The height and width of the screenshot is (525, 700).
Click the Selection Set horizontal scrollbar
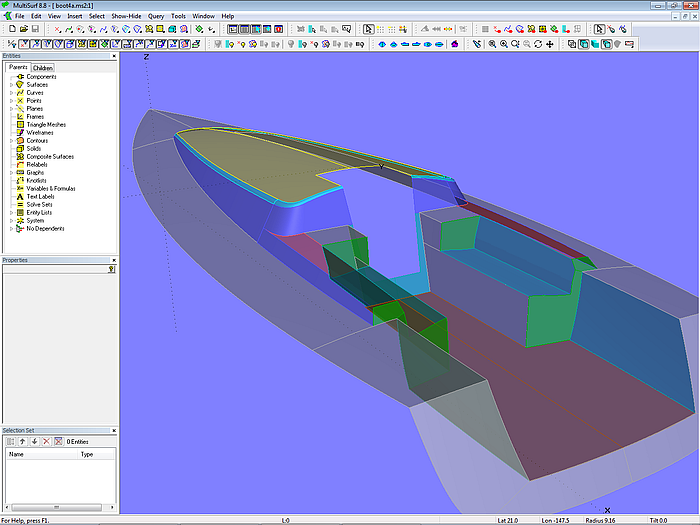click(55, 507)
